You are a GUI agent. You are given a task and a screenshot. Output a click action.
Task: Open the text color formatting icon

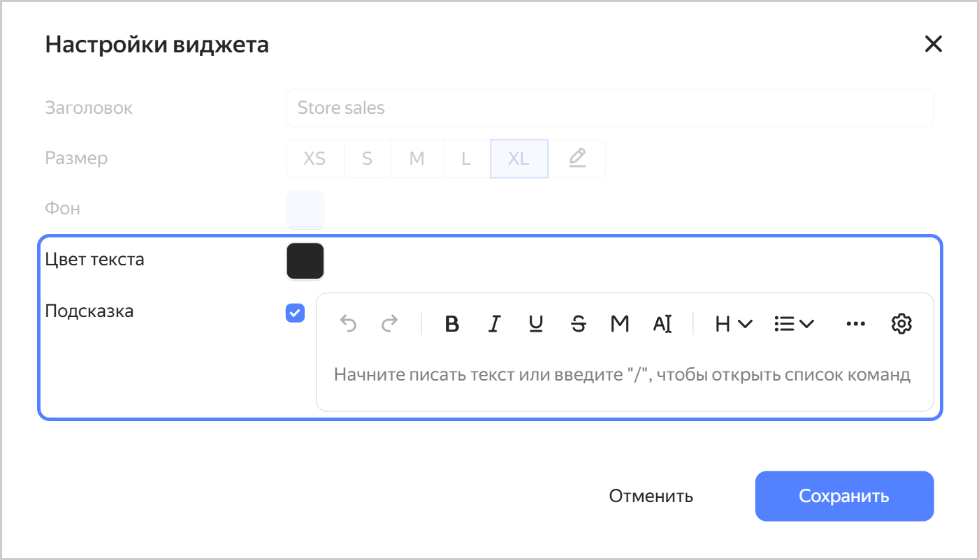point(662,323)
